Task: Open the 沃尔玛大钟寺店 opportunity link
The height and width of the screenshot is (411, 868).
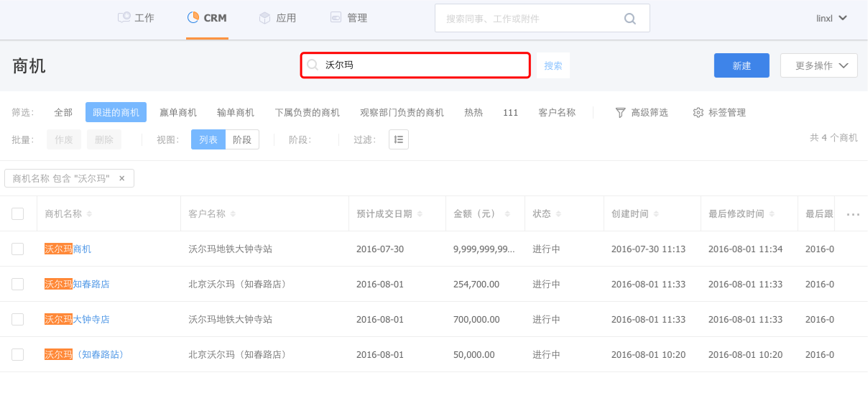Action: point(77,320)
